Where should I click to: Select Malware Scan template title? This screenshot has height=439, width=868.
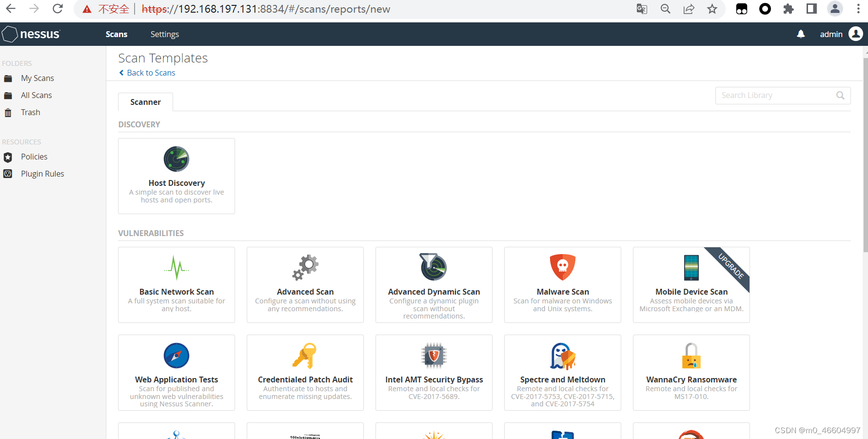(x=563, y=292)
